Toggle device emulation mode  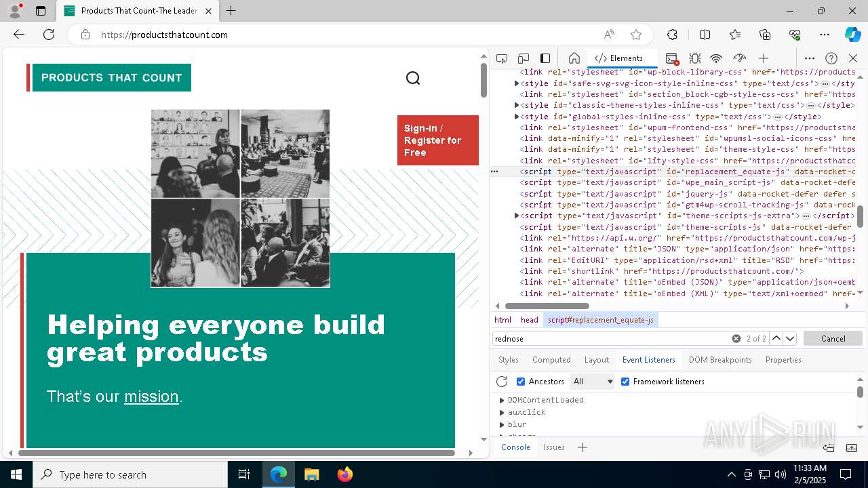tap(524, 58)
